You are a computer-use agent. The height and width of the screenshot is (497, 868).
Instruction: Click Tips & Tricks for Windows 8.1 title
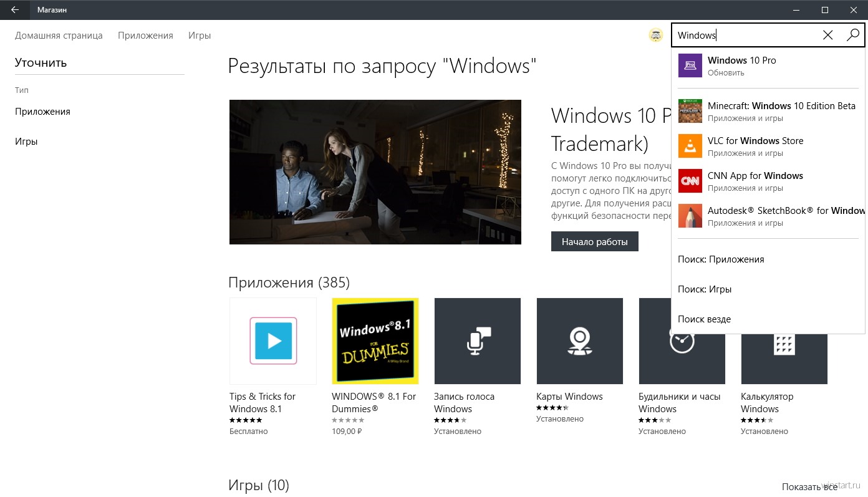point(263,403)
